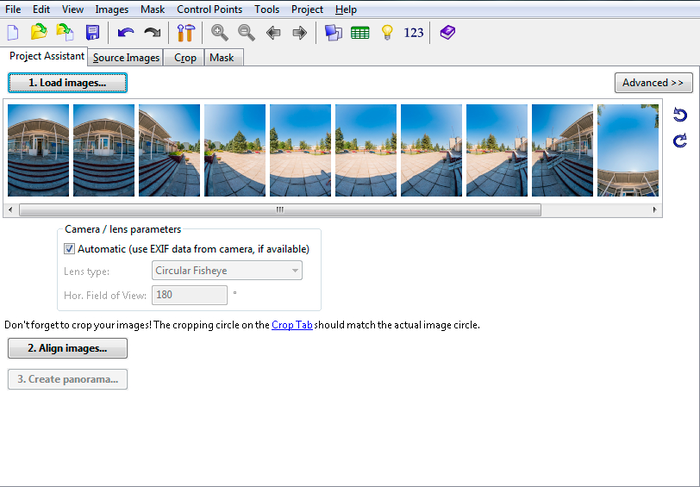This screenshot has width=700, height=487.
Task: Click the 2. Align images button
Action: pyautogui.click(x=67, y=348)
